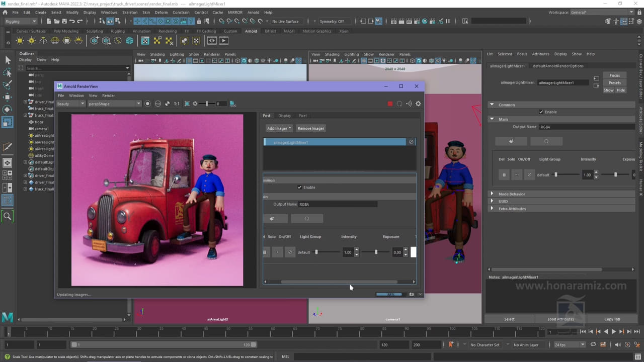Click the 1:1 zoom button in RenderView
The height and width of the screenshot is (362, 644).
(x=177, y=104)
